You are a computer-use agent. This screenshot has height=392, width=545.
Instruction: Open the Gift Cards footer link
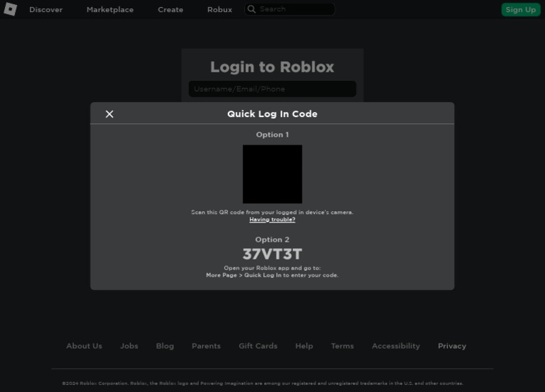258,346
